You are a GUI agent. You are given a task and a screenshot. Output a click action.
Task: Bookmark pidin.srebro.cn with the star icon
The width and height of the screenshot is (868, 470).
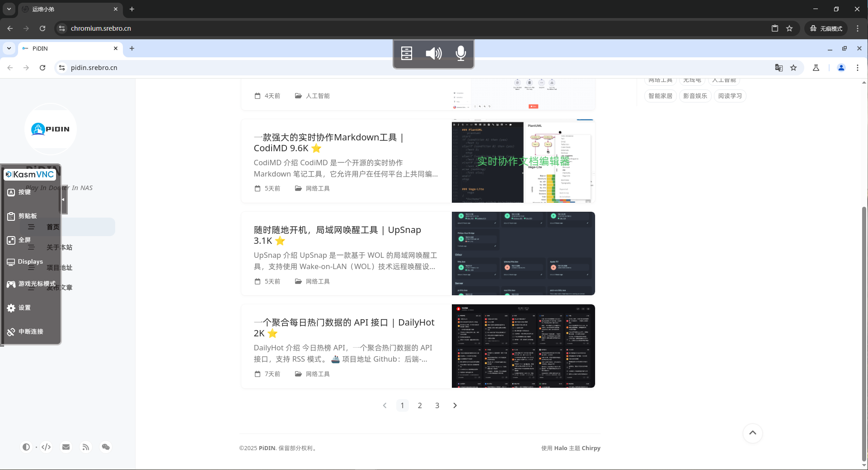click(793, 68)
